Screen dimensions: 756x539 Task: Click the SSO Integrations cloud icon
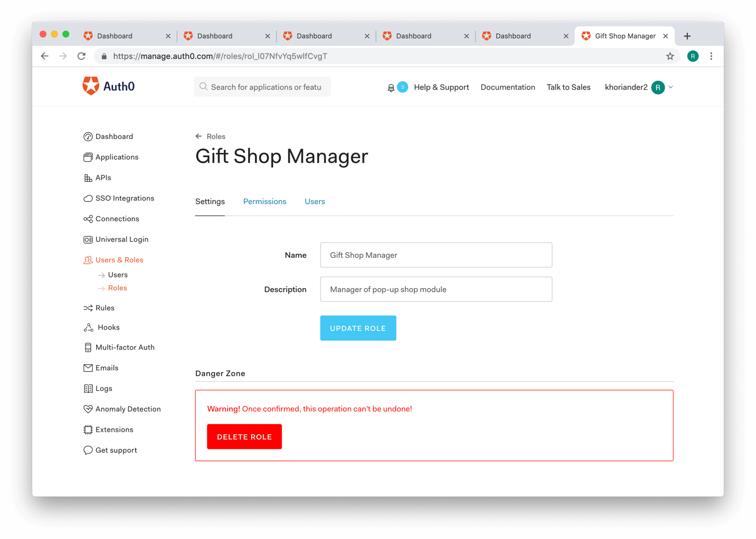88,198
